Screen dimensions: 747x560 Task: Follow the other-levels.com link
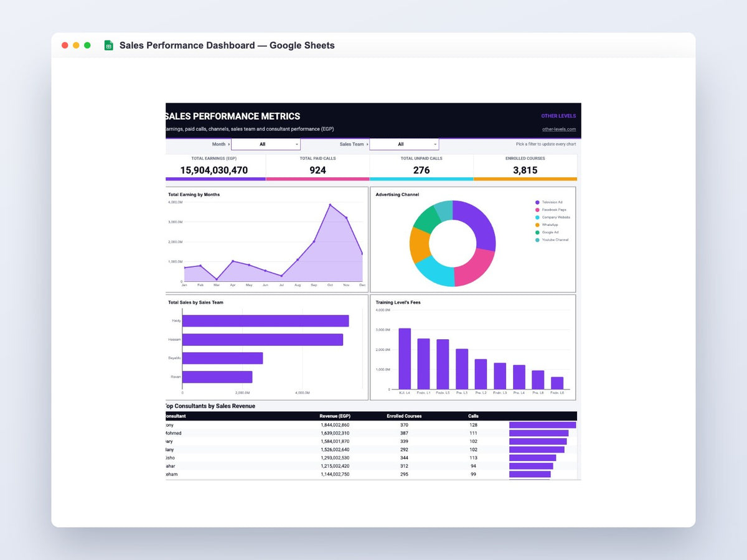coord(559,129)
